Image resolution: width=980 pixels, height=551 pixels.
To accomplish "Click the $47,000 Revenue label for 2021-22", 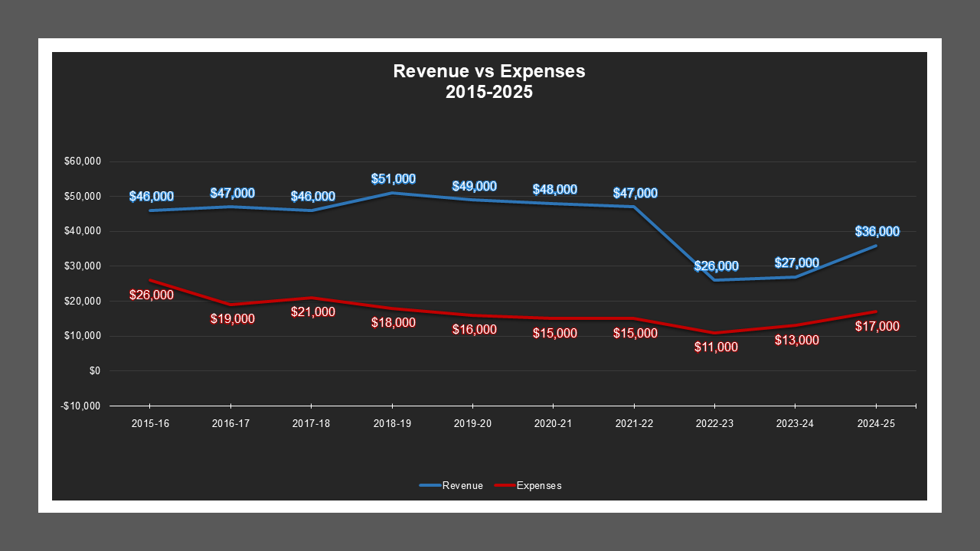I will pos(634,192).
